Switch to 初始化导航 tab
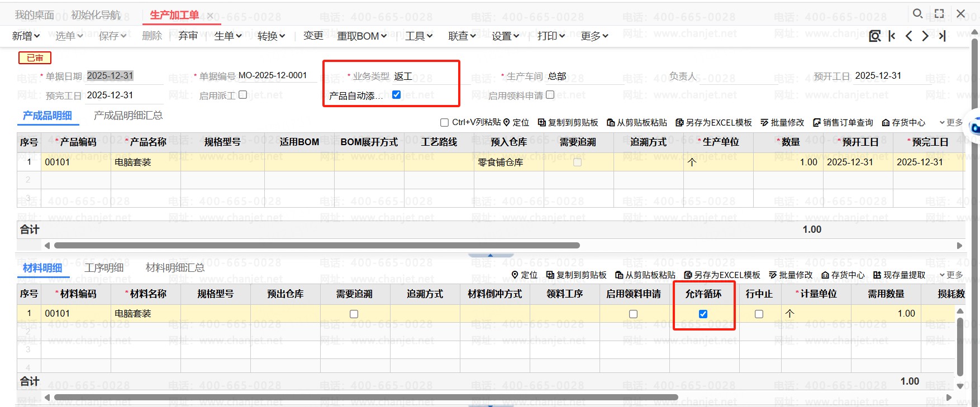The height and width of the screenshot is (407, 980). point(96,15)
